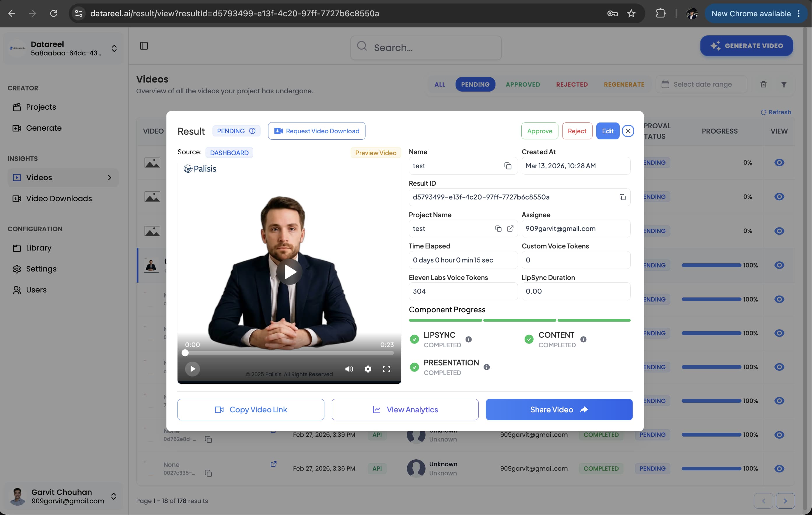812x515 pixels.
Task: Approve the video result
Action: pos(539,131)
